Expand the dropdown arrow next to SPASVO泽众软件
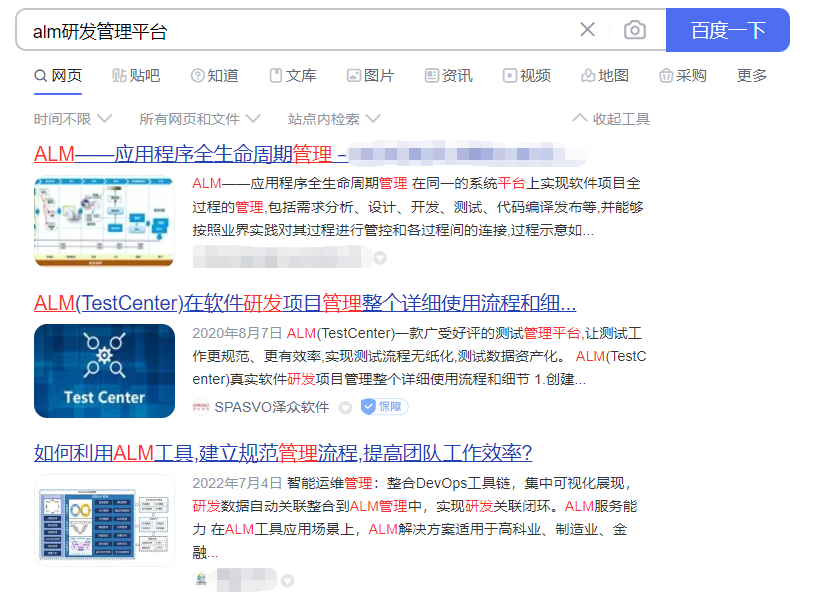 point(345,408)
